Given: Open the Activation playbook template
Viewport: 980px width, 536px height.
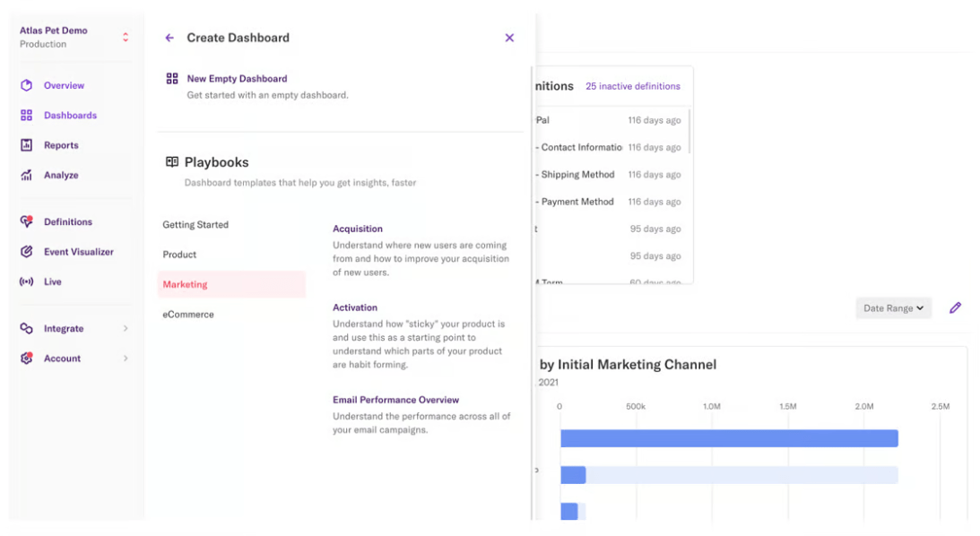Looking at the screenshot, I should (355, 307).
